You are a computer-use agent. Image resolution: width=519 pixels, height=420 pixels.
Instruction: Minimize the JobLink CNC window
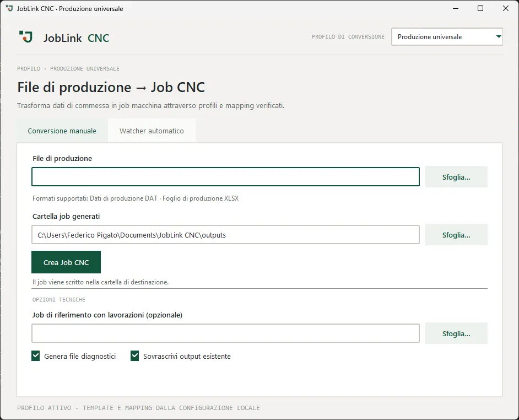pos(456,8)
